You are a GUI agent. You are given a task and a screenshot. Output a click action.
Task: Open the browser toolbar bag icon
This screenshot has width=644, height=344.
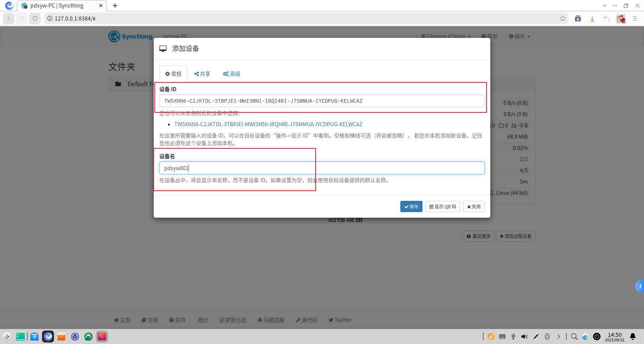[x=578, y=18]
